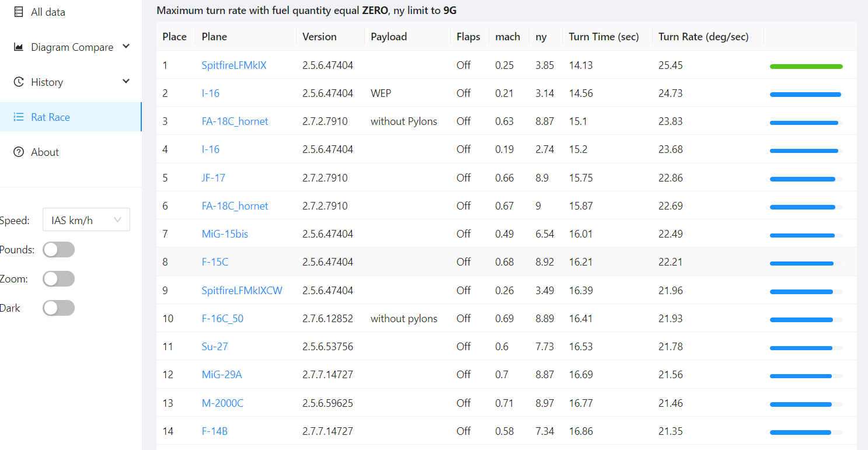Click the mach column header

(x=508, y=37)
